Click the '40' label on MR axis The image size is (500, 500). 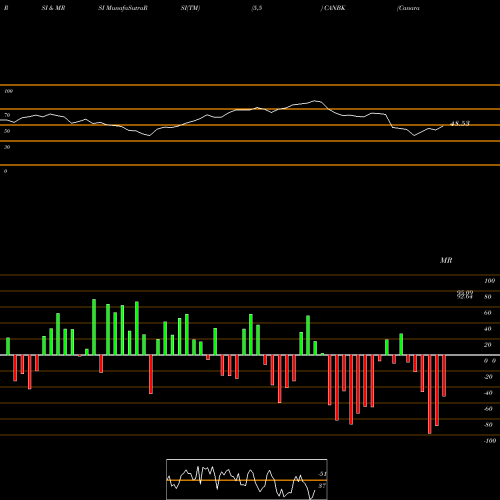point(488,329)
